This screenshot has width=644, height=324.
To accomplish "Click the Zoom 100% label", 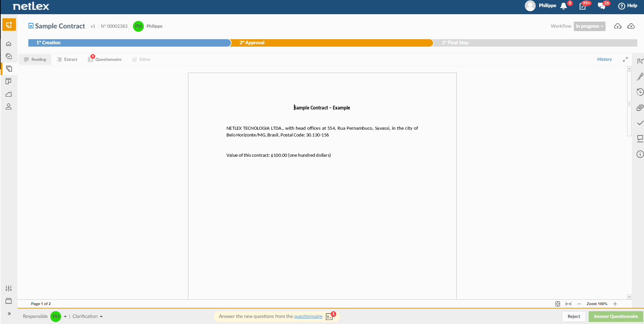I will pyautogui.click(x=597, y=304).
